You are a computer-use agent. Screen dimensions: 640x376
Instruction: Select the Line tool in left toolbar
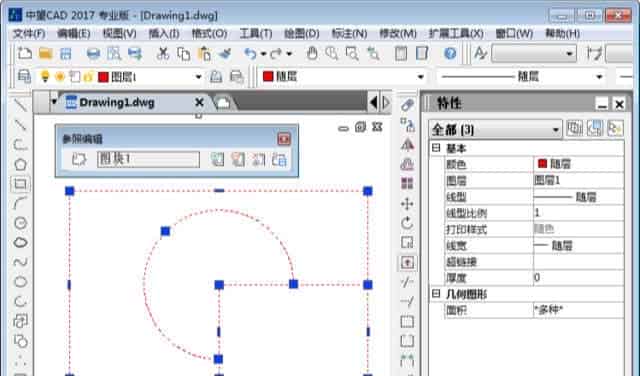click(20, 105)
